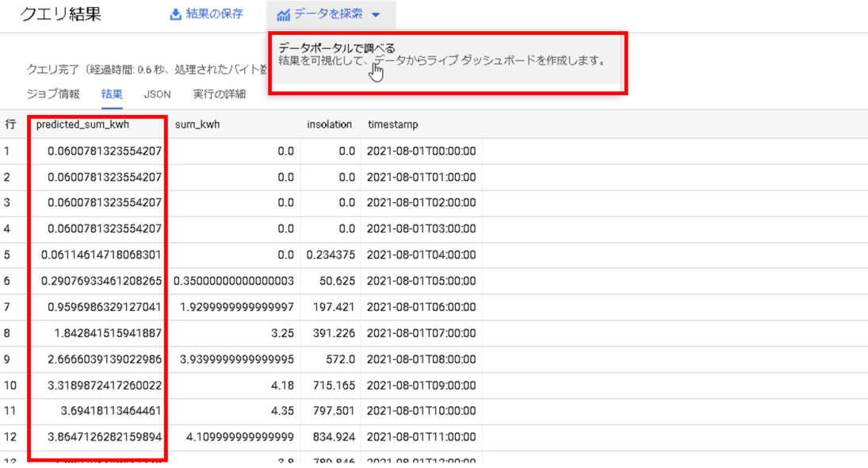
Task: Click predicted value 0.06114614718068301
Action: (101, 255)
